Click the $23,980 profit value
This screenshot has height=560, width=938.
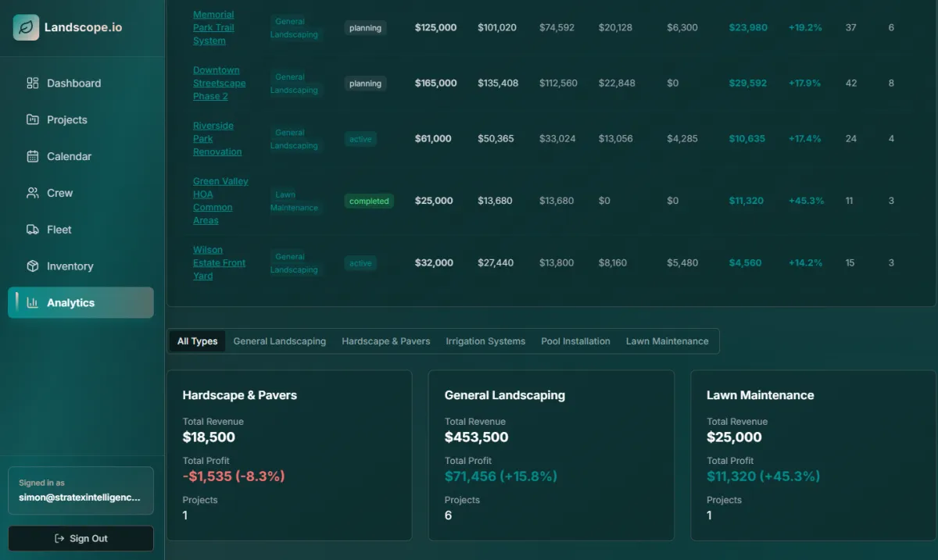pyautogui.click(x=748, y=27)
